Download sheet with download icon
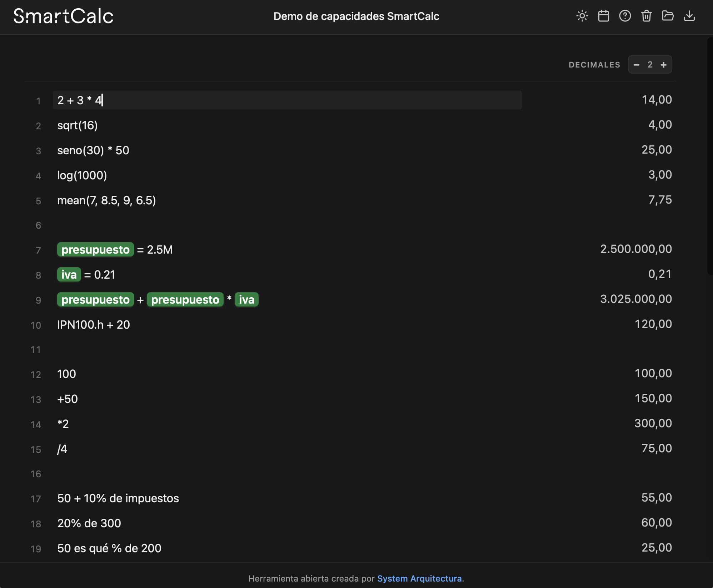713x588 pixels. click(x=689, y=16)
